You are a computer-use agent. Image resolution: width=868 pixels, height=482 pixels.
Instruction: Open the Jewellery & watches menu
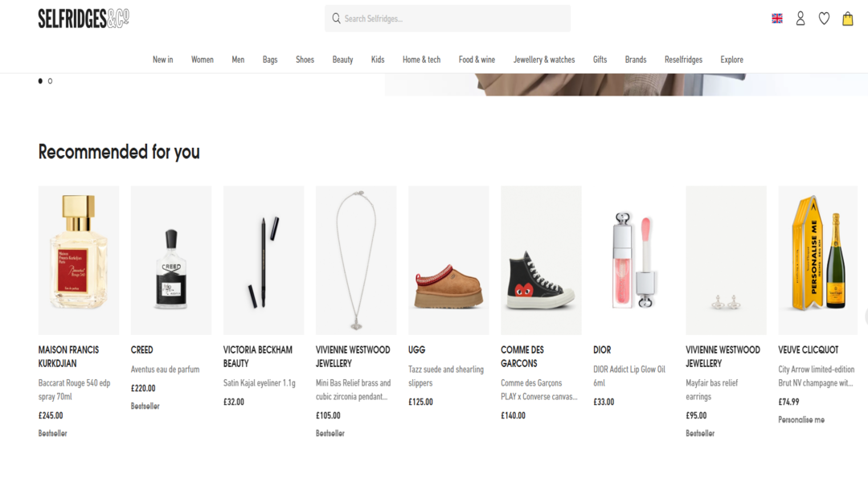(544, 59)
